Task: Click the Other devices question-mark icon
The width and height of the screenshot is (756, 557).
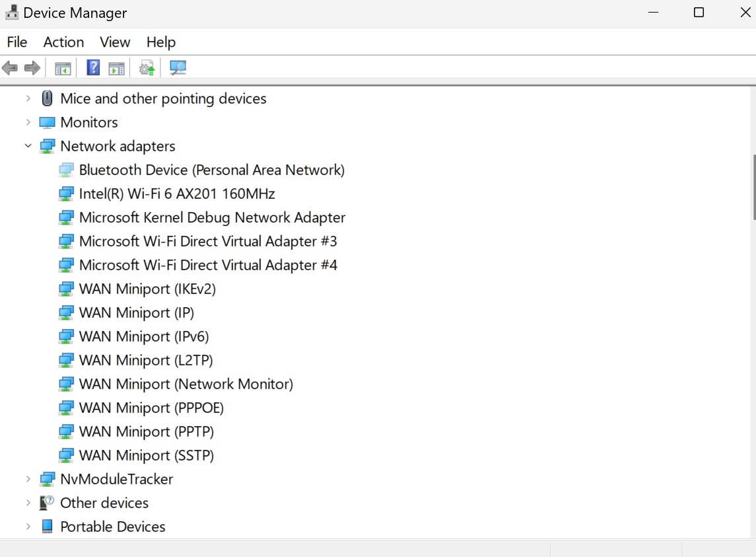Action: (47, 503)
